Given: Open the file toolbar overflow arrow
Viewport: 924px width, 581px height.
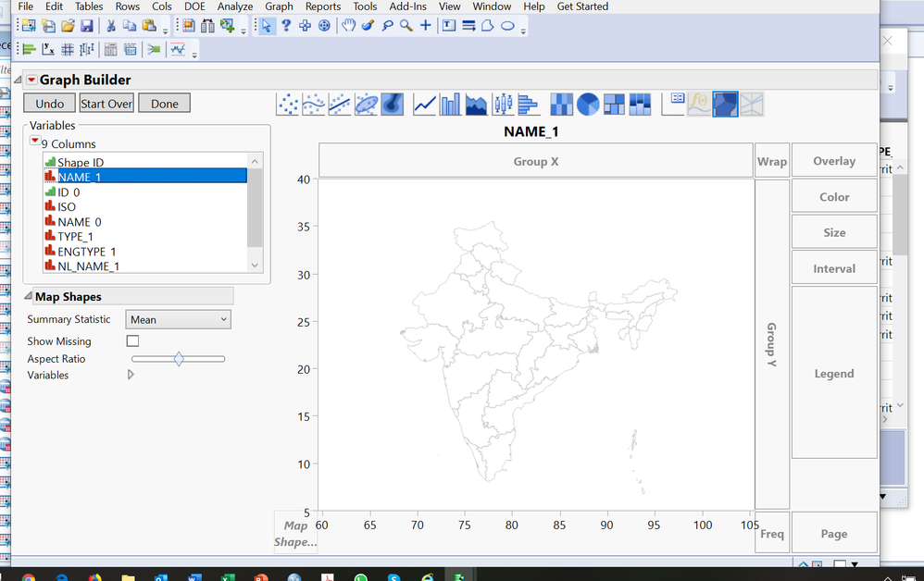Looking at the screenshot, I should point(166,31).
